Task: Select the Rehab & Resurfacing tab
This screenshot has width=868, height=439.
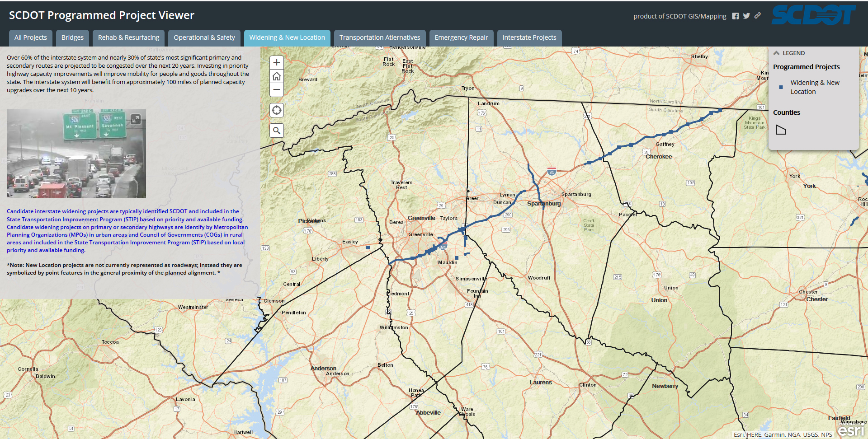Action: tap(129, 37)
